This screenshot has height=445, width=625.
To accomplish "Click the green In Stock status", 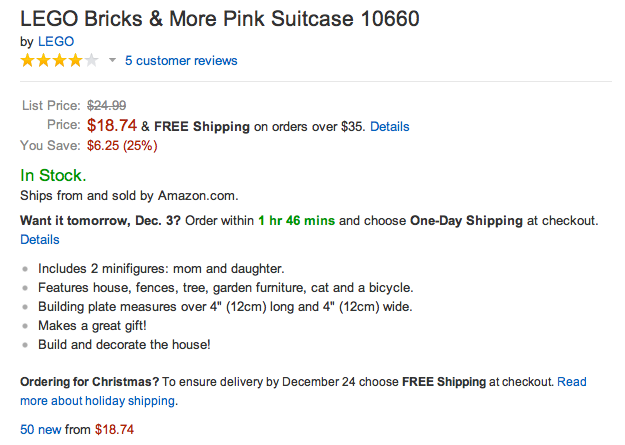I will pos(53,175).
